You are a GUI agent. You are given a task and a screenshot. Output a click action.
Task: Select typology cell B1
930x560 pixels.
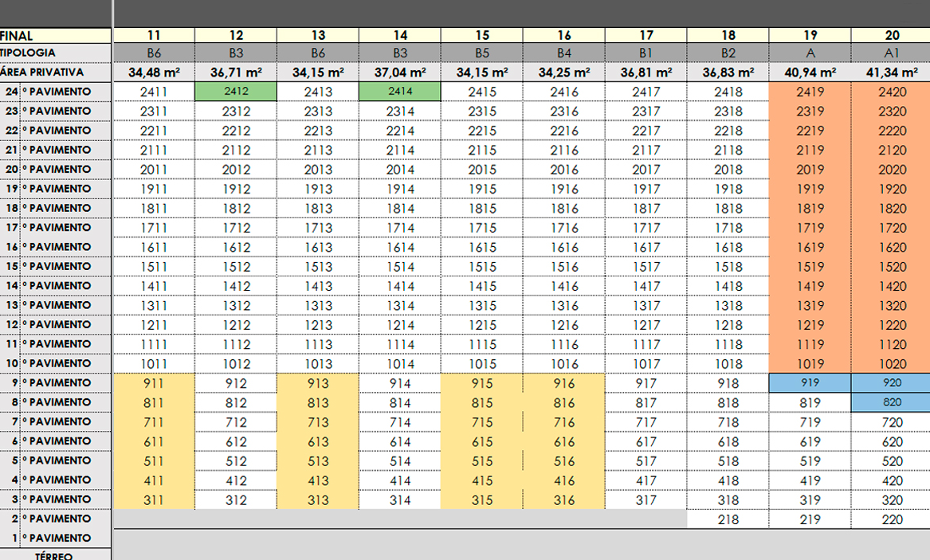point(646,53)
